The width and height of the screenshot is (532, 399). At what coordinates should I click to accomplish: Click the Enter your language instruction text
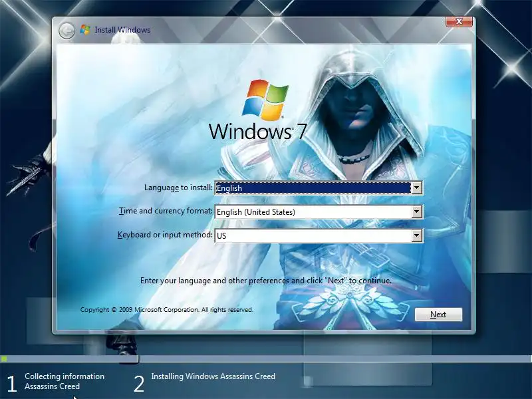(266, 281)
